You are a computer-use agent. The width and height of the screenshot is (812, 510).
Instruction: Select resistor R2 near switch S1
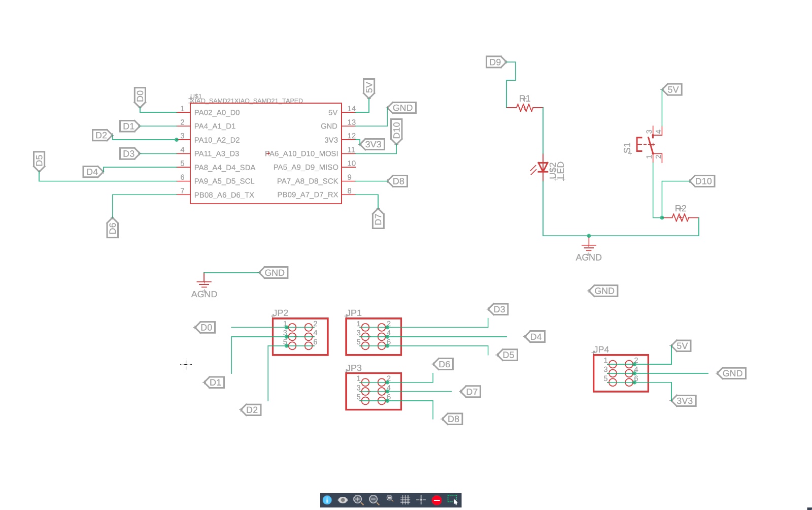(x=680, y=216)
